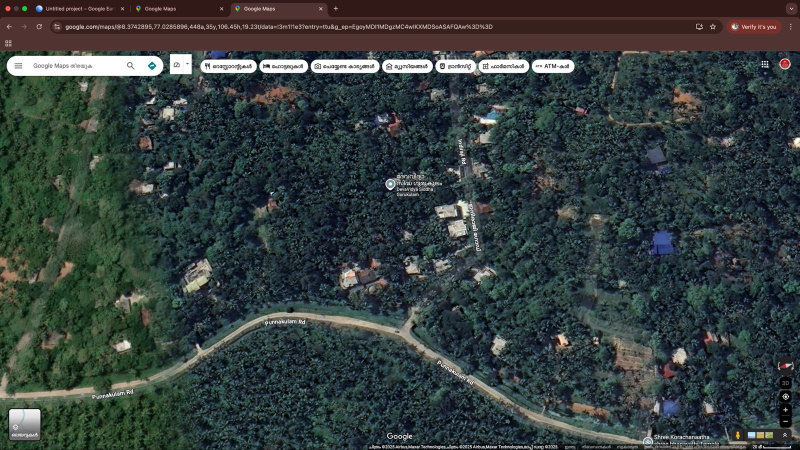Click the search magnifier icon
The height and width of the screenshot is (450, 800).
(130, 66)
